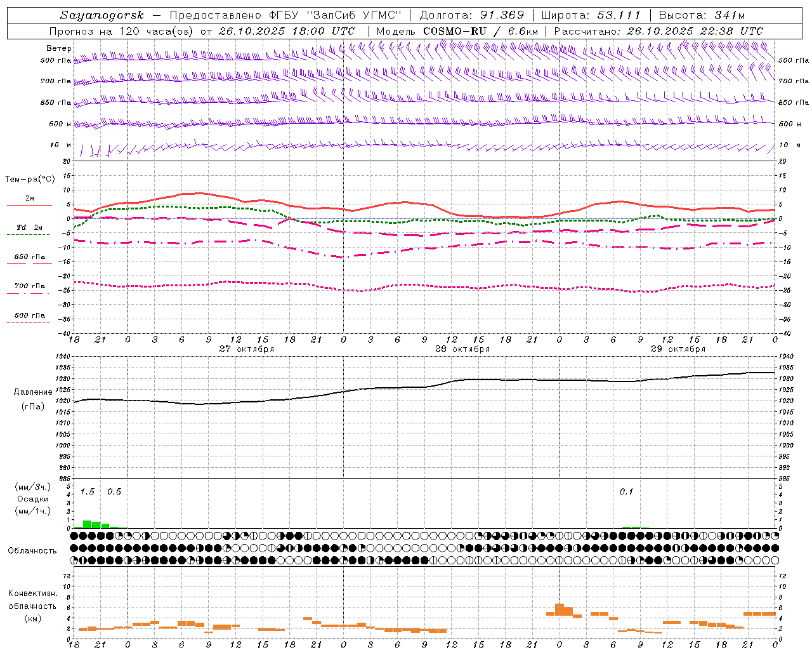Click the Td 2м dew point legend entry

30,227
